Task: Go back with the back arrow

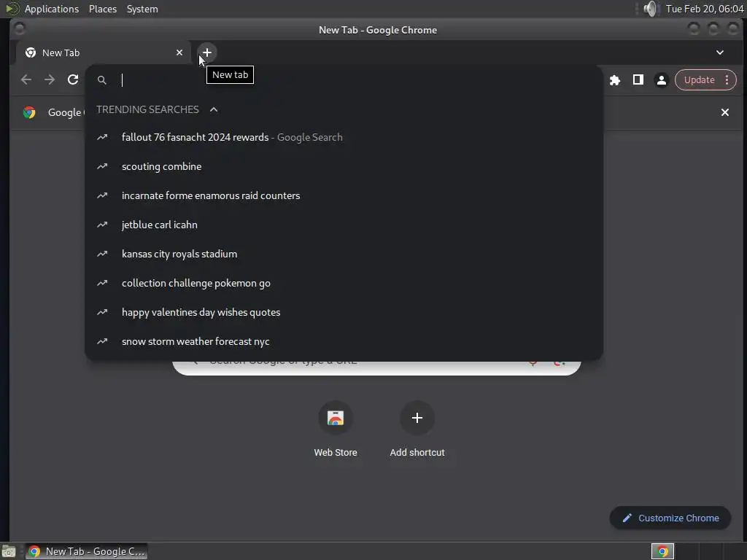Action: 26,79
